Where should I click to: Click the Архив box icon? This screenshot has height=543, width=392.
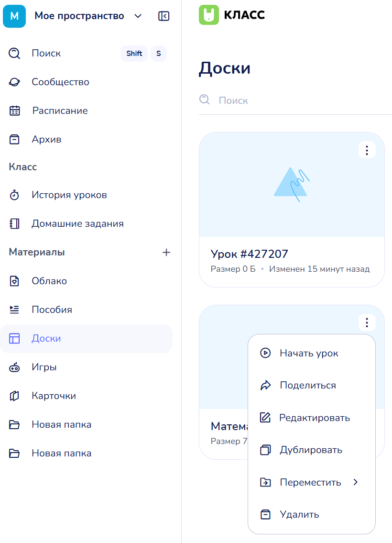(x=14, y=139)
